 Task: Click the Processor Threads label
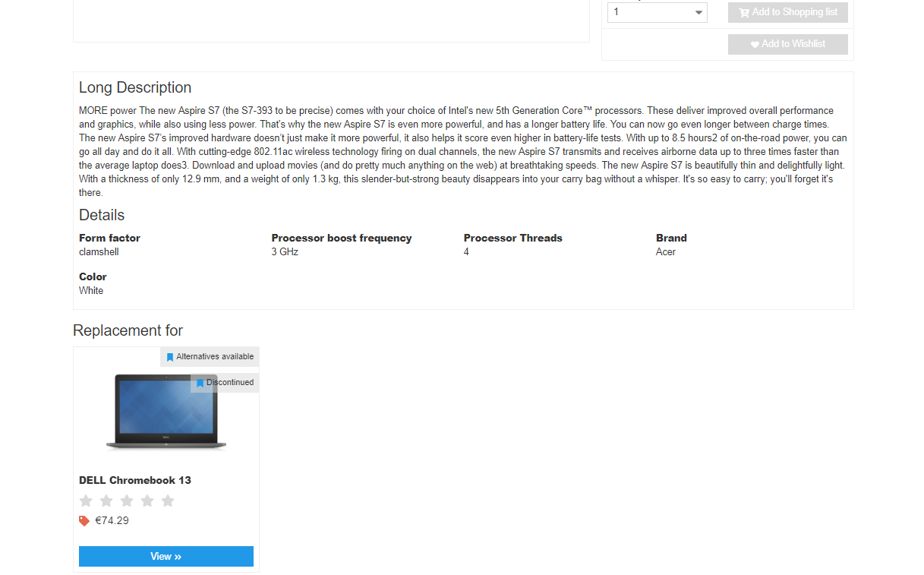[513, 238]
